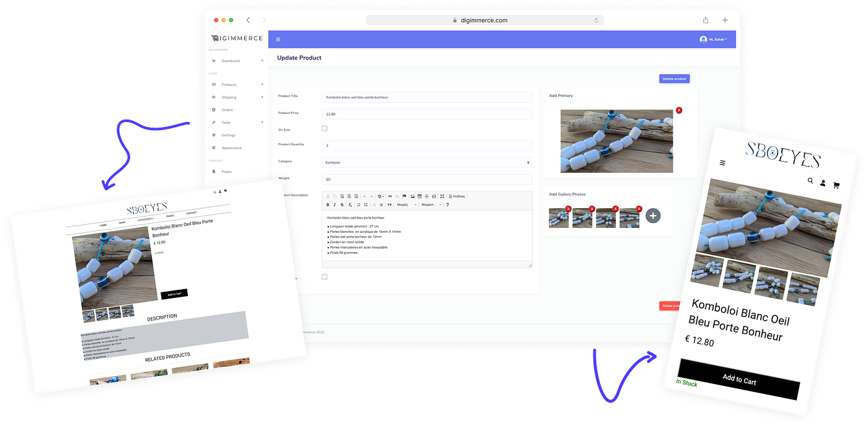Open the Orders sidebar item
The width and height of the screenshot is (868, 428).
(227, 110)
